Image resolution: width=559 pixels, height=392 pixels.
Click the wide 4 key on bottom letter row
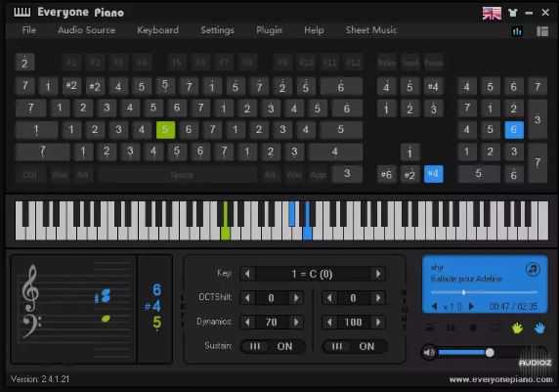[335, 152]
